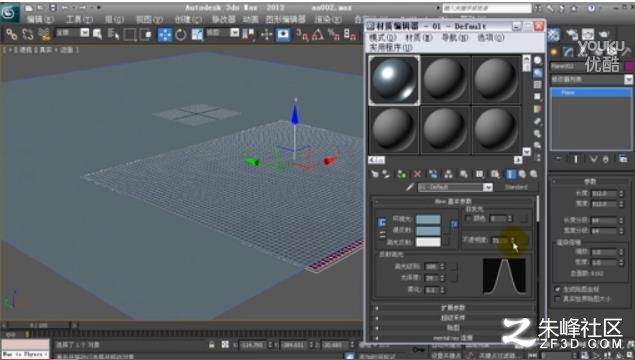Viewport: 635px width, 360px height.
Task: Toggle the self-illumination 颜色 checkbox
Action: 469,219
